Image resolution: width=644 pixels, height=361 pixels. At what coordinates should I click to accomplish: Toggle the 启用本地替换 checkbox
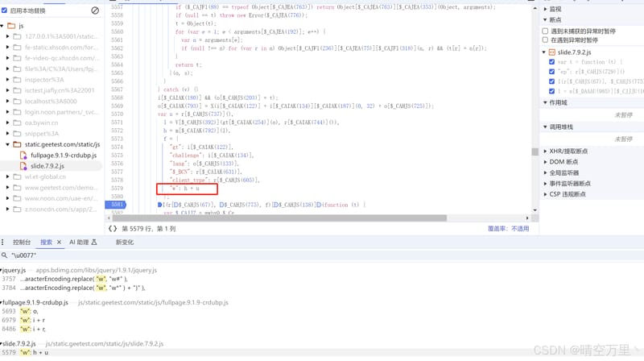point(4,10)
